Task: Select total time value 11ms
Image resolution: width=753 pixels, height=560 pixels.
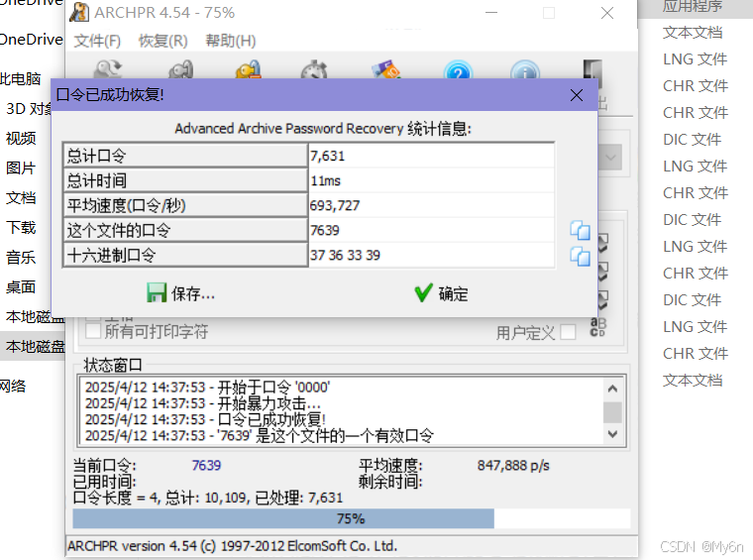Action: 325,181
